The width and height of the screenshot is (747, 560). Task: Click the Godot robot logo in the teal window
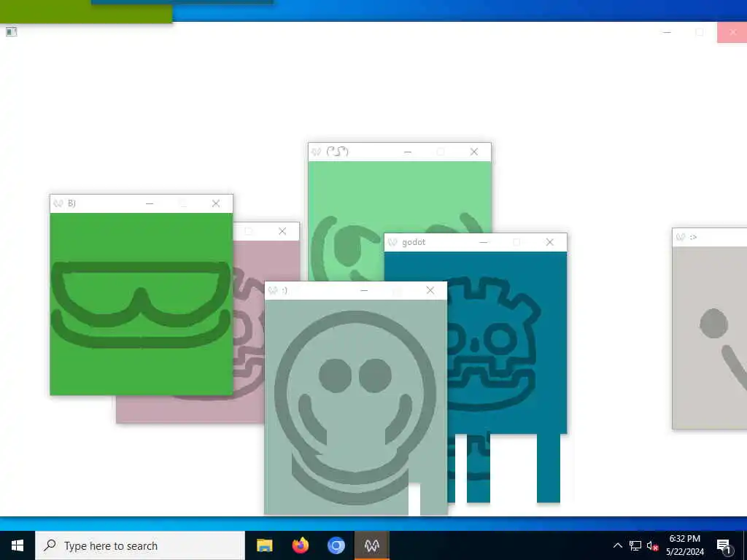click(493, 343)
